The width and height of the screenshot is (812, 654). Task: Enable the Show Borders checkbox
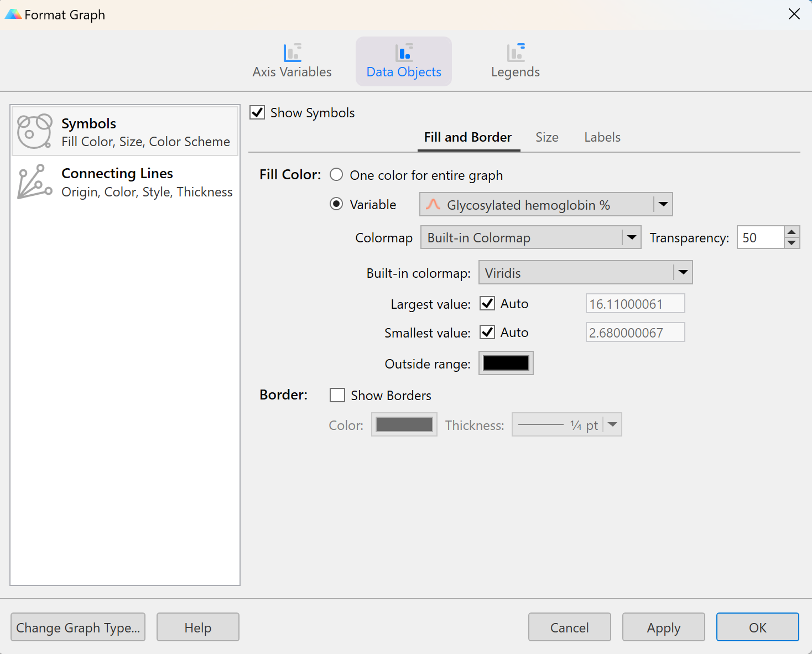coord(337,395)
